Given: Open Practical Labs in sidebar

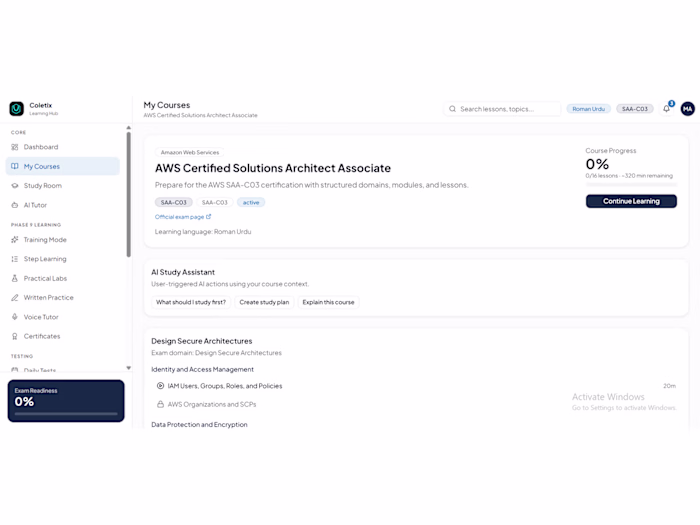Looking at the screenshot, I should pyautogui.click(x=62, y=278).
